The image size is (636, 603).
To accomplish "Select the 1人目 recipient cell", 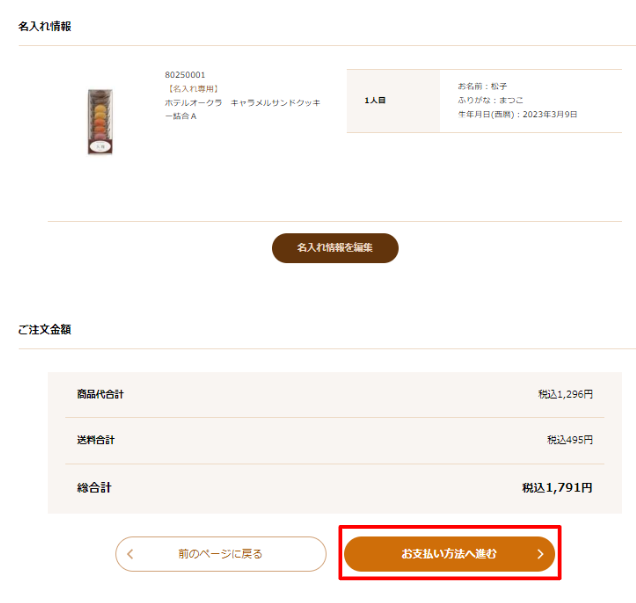I will (393, 101).
